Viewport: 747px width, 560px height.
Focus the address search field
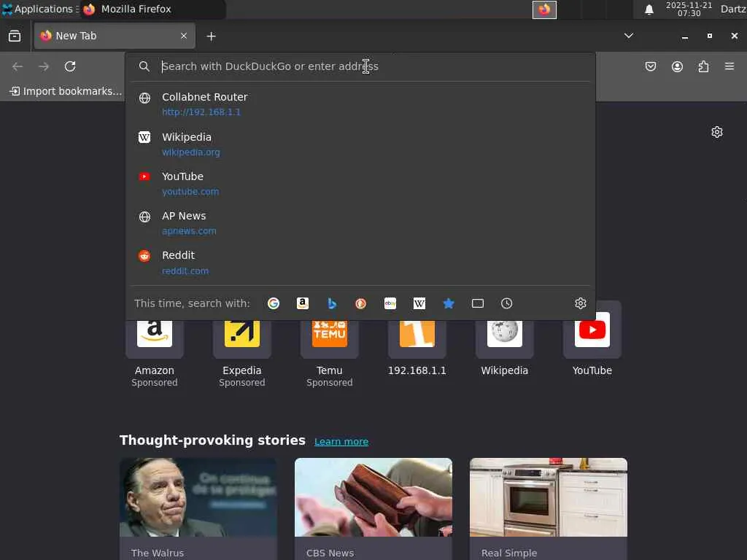[x=362, y=66]
